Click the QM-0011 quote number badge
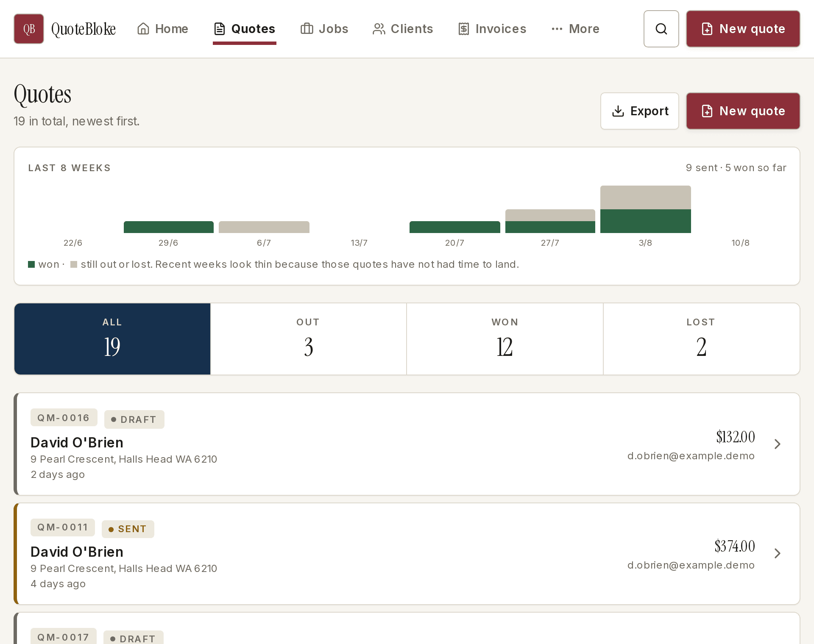Image resolution: width=814 pixels, height=644 pixels. pyautogui.click(x=63, y=527)
